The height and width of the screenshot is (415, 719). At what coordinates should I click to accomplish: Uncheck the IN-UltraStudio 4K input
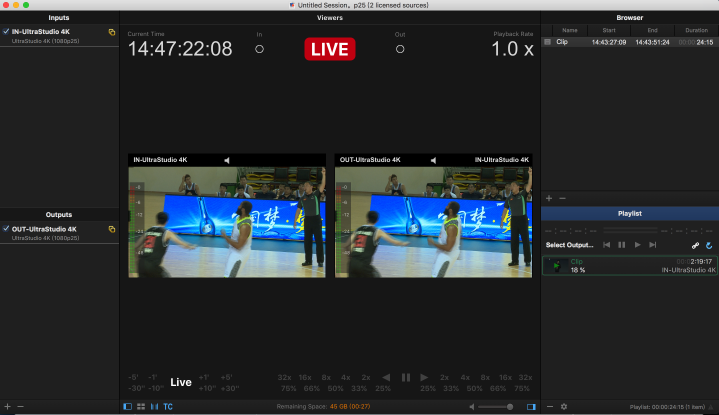(x=6, y=32)
